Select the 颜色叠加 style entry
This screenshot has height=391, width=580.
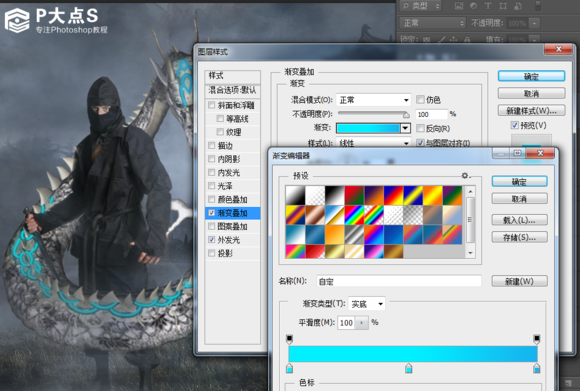click(233, 199)
